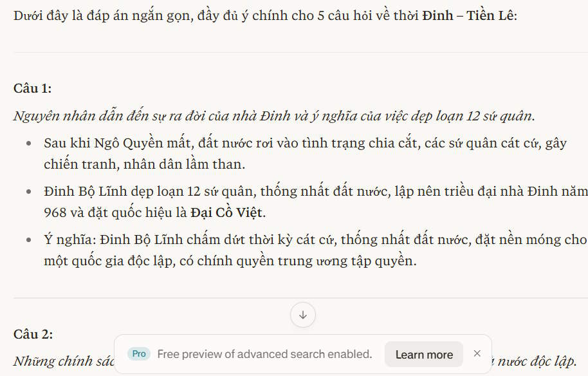
Task: Click the truncated Câu 2 question text
Action: (77, 361)
